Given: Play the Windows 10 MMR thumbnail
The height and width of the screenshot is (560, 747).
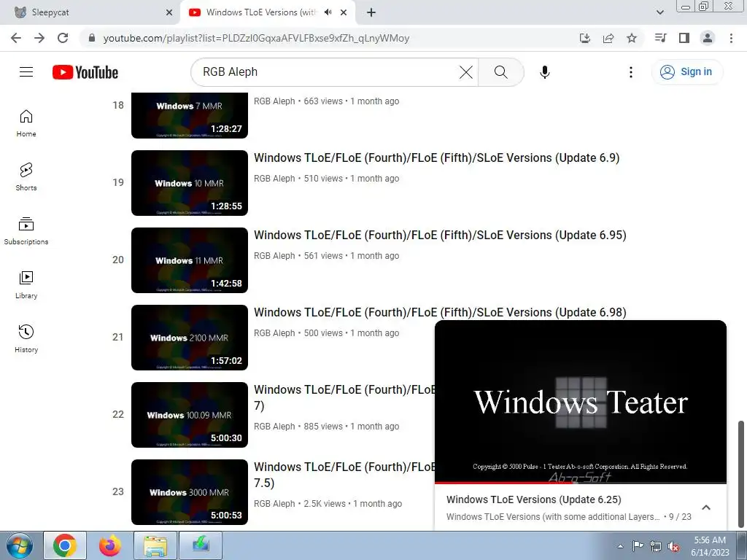Looking at the screenshot, I should pyautogui.click(x=190, y=183).
